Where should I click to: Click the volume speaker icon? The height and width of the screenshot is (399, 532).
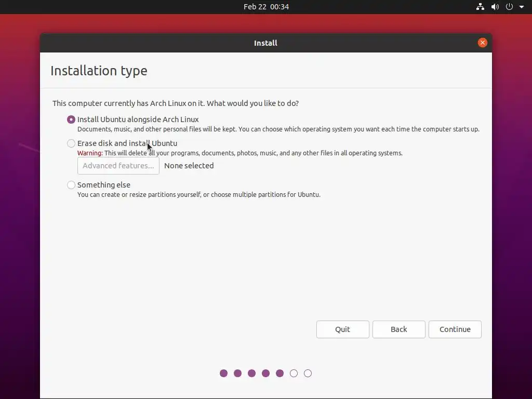495,7
